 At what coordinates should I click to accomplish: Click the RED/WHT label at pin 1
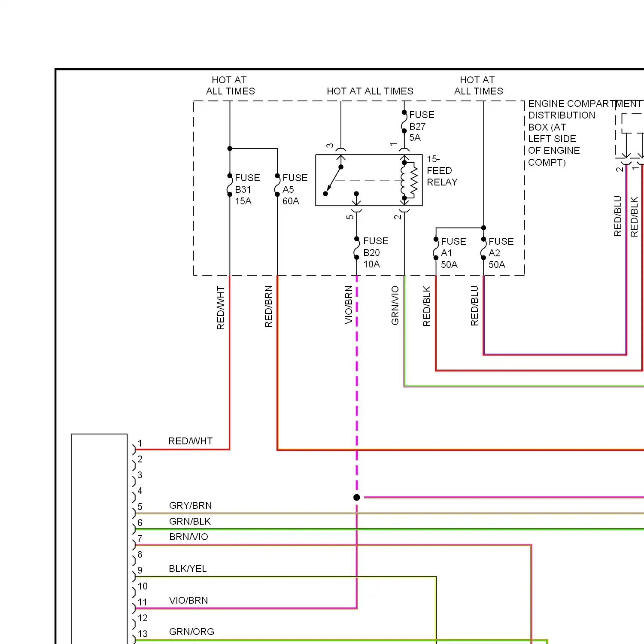point(191,441)
